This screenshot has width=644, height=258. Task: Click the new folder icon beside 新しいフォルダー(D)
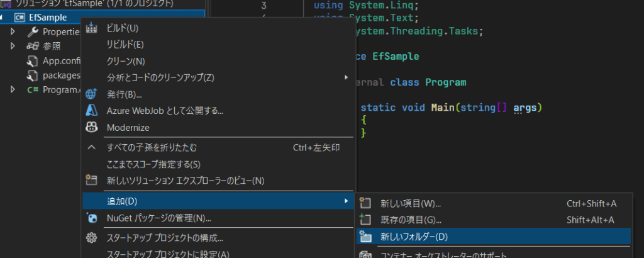(365, 237)
